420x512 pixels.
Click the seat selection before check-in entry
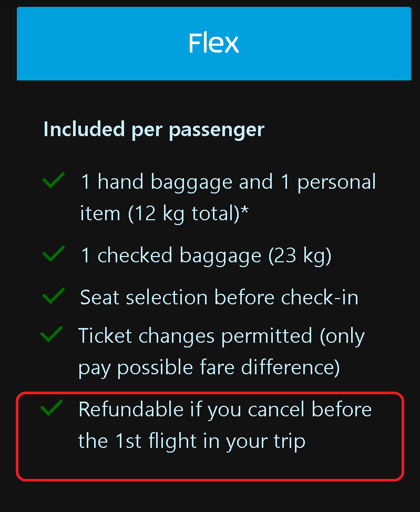pos(219,297)
